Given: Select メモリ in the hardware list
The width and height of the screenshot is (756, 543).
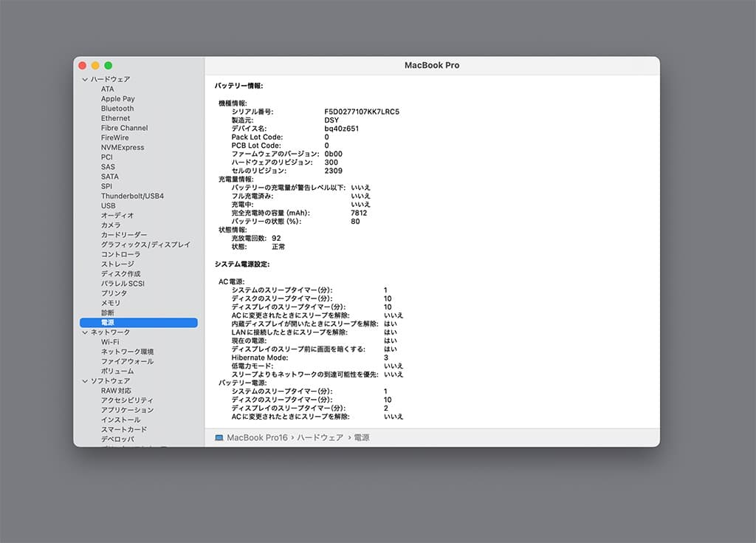Looking at the screenshot, I should tap(111, 303).
